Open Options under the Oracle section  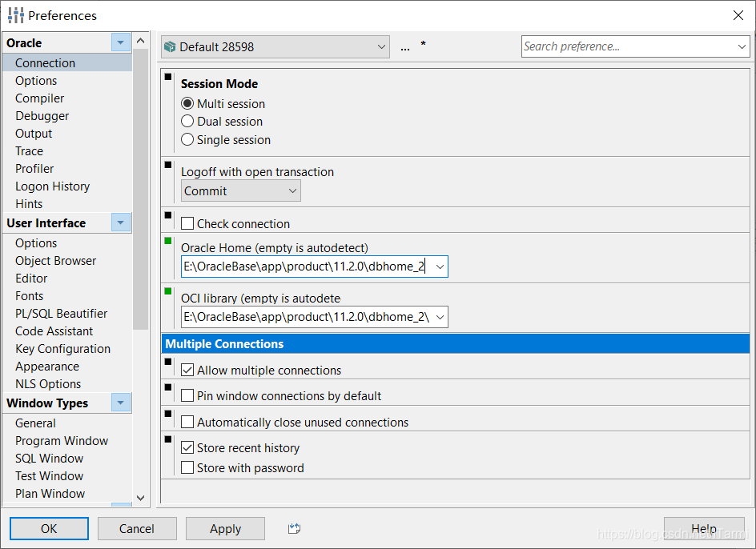(36, 81)
